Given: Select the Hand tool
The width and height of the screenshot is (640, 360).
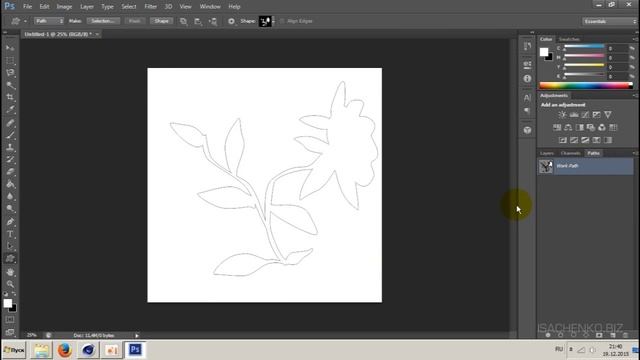Looking at the screenshot, I should tap(10, 272).
